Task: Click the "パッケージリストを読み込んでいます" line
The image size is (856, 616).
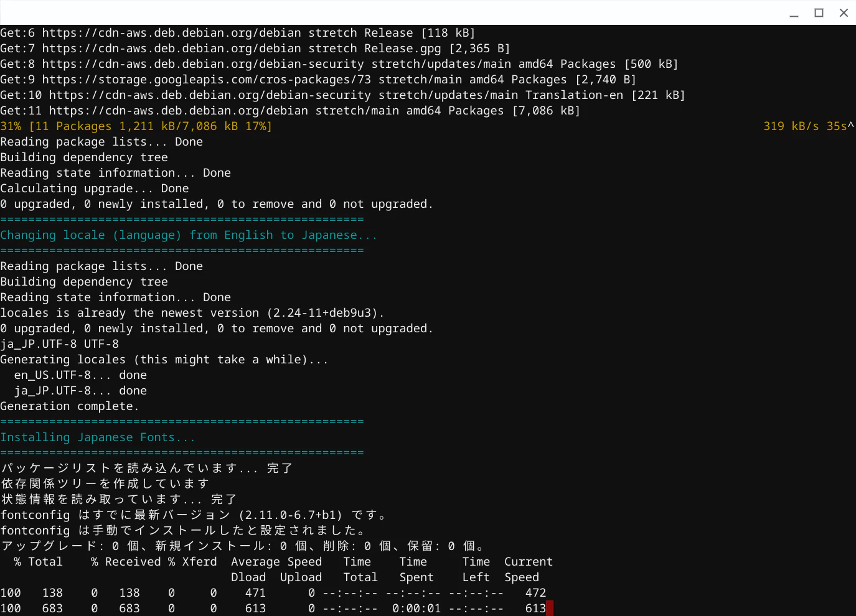Action: (147, 469)
